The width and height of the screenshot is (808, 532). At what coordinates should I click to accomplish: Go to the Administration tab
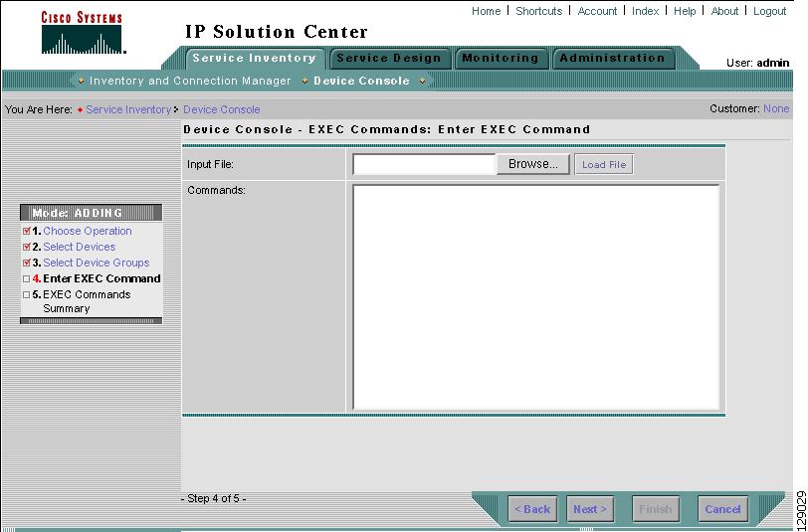tap(613, 59)
